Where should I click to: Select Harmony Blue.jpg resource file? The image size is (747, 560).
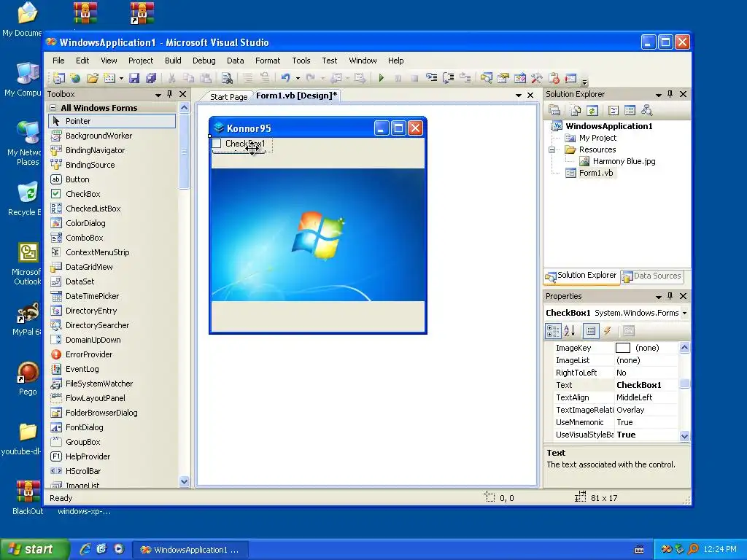pos(624,161)
